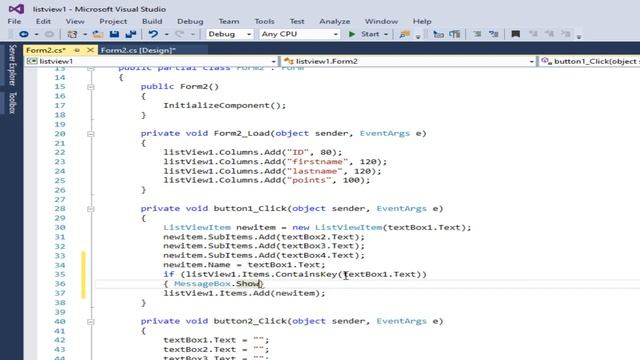Image resolution: width=640 pixels, height=360 pixels.
Task: Pin the Form2.cs tab with the pin icon
Action: click(x=77, y=50)
